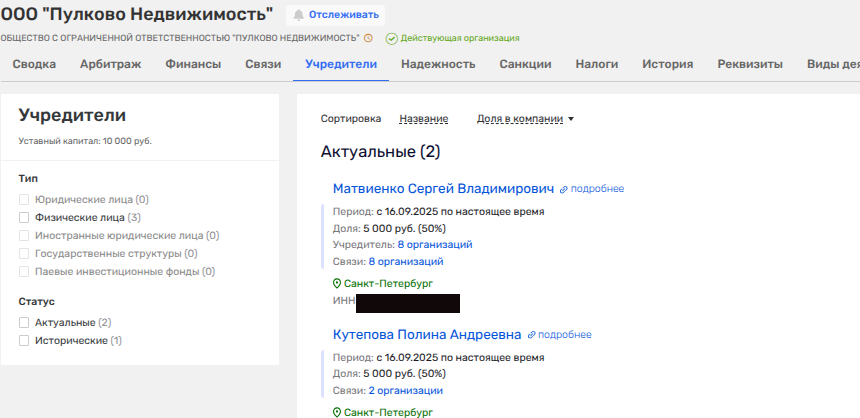The height and width of the screenshot is (418, 860).
Task: Go to the Реквизиты tab
Action: (x=750, y=64)
